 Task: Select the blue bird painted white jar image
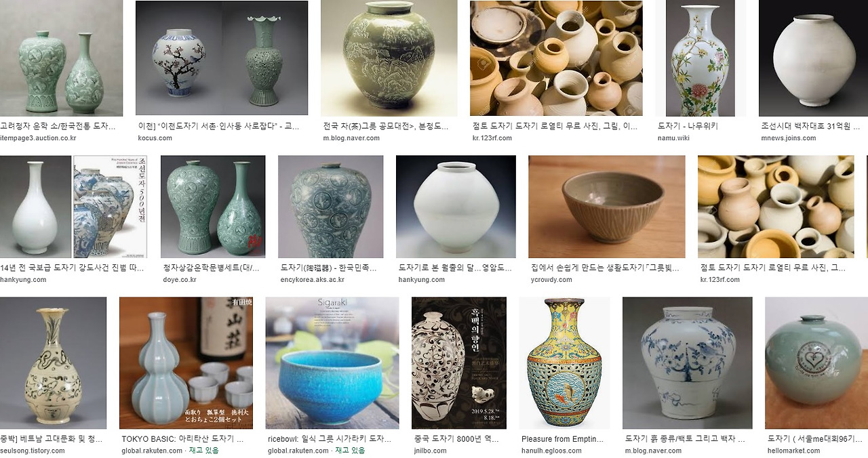(687, 363)
